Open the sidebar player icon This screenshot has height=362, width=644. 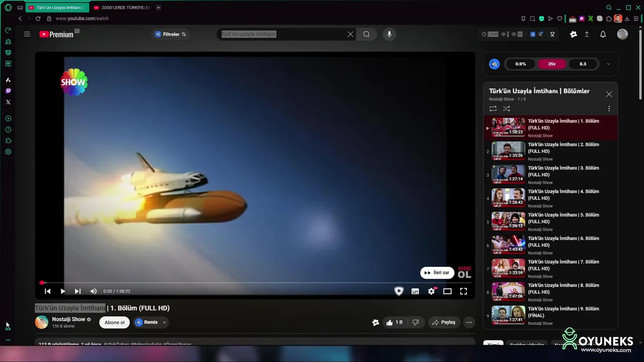point(8,119)
